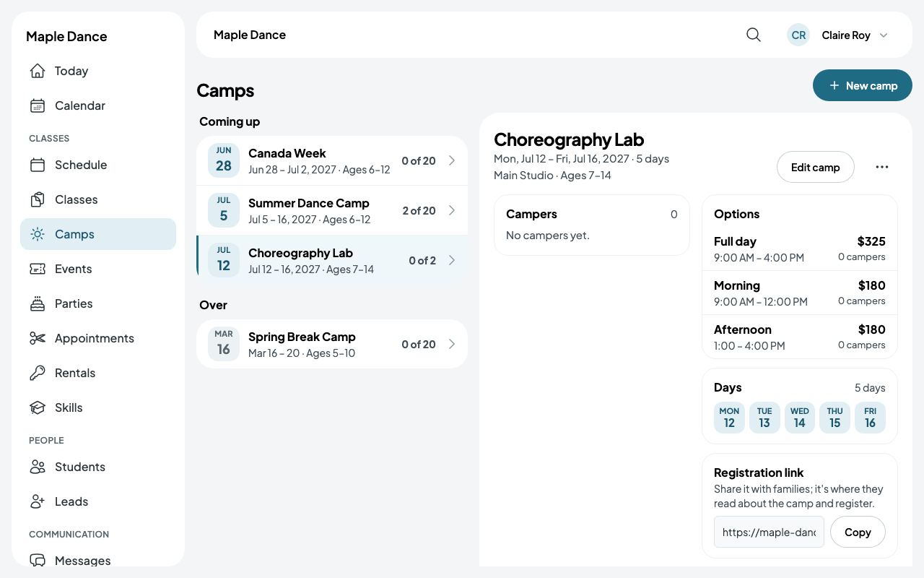
Task: Click the registration link URL field
Action: pos(769,532)
